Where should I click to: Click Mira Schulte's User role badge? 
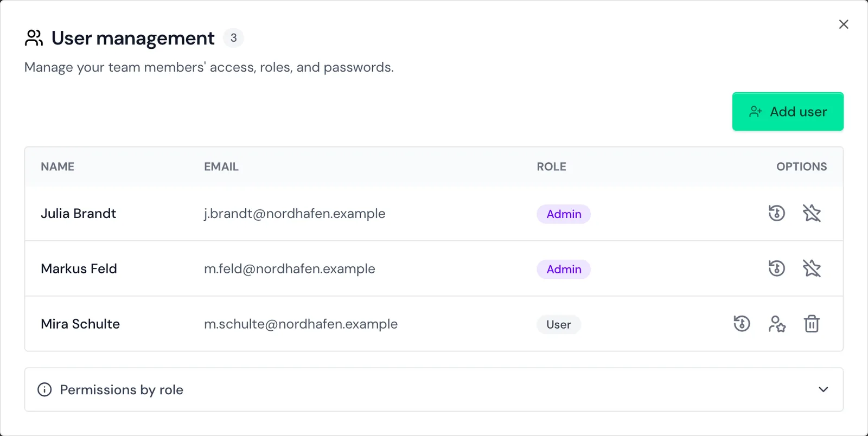coord(559,325)
